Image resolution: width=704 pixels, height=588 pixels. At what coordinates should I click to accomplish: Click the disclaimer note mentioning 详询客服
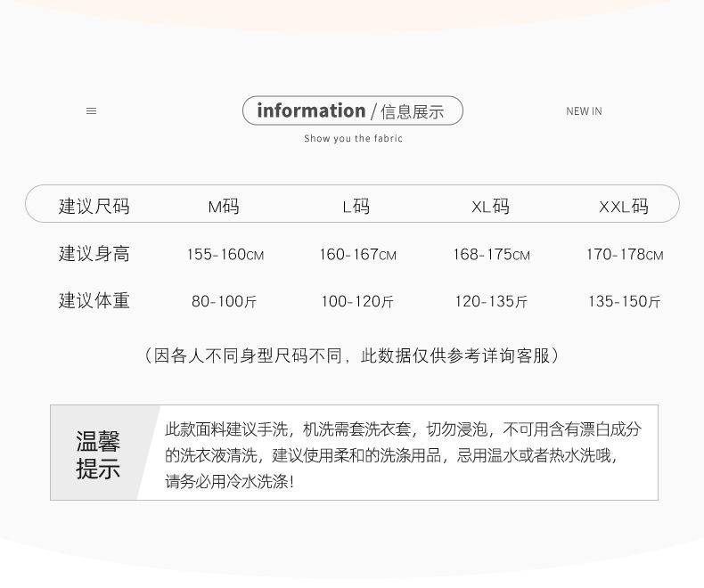pos(352,355)
